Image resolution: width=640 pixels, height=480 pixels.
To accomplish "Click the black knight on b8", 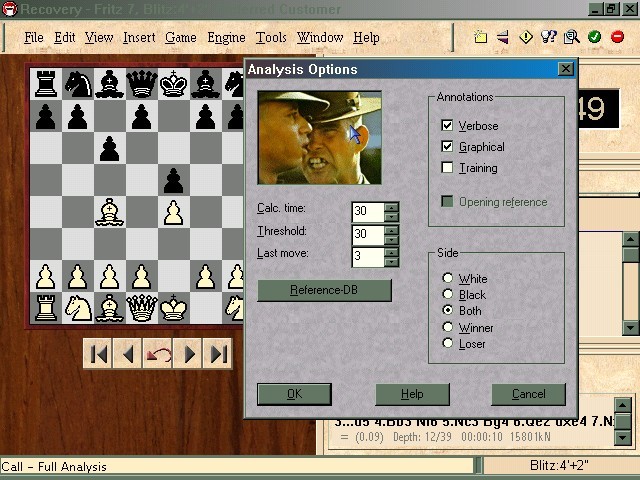I will 78,84.
